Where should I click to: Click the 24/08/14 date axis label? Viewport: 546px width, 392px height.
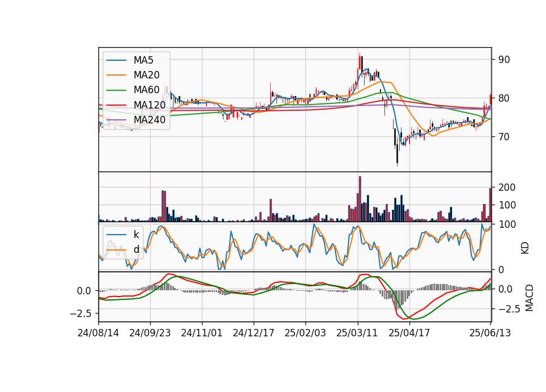point(98,333)
